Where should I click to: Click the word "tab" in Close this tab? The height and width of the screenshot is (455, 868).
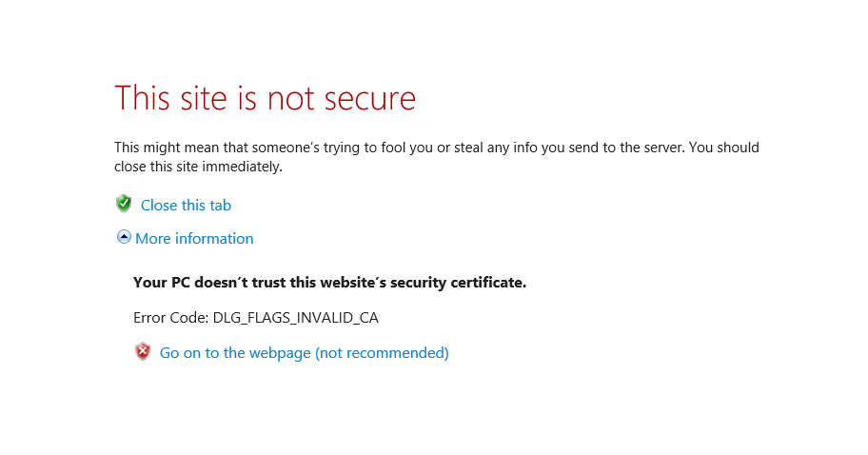[220, 206]
